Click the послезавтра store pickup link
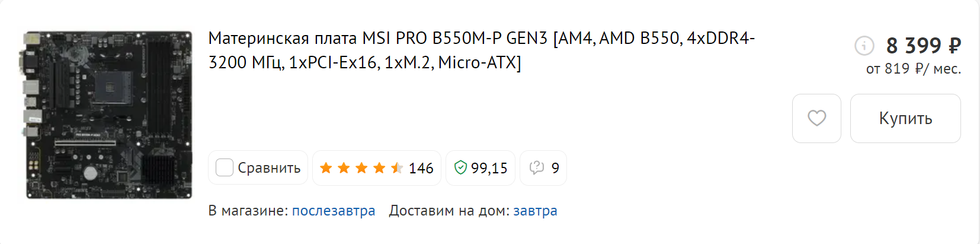 pos(334,211)
